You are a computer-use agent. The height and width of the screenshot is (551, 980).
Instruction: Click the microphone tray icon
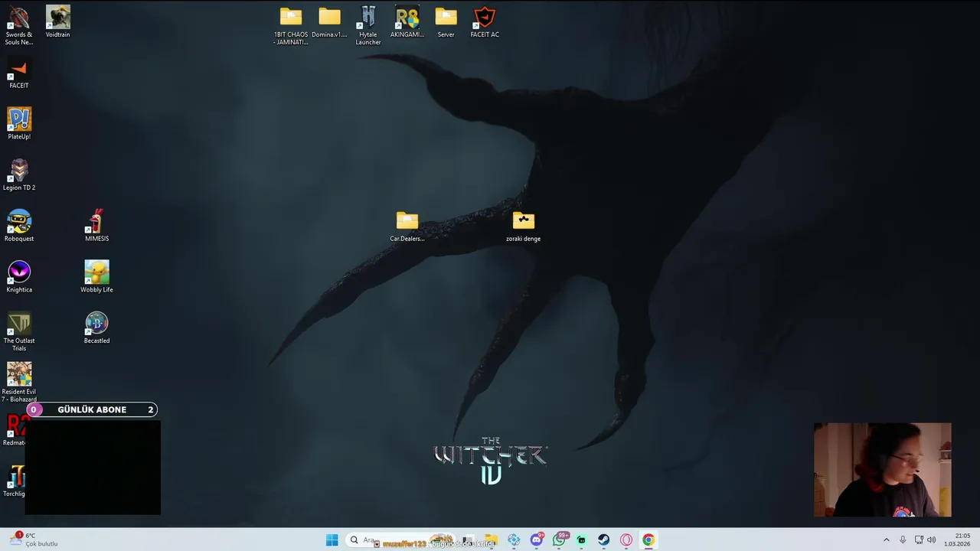(903, 540)
